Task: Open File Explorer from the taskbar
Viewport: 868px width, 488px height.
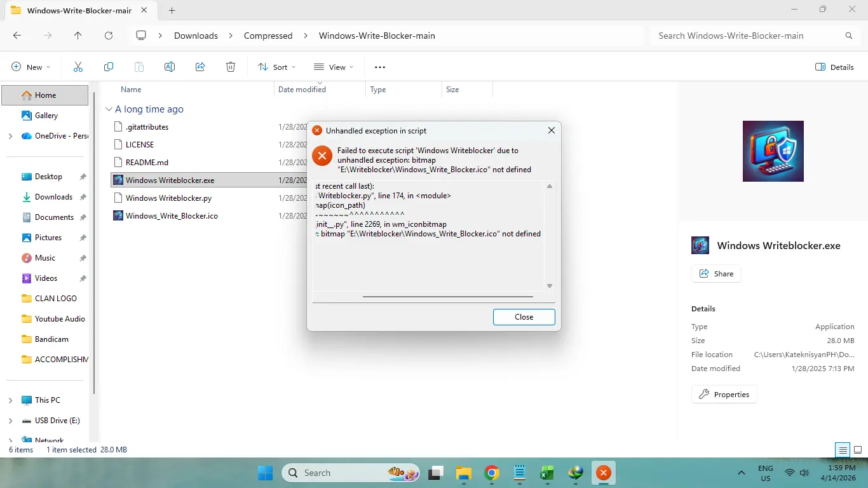Action: [464, 473]
